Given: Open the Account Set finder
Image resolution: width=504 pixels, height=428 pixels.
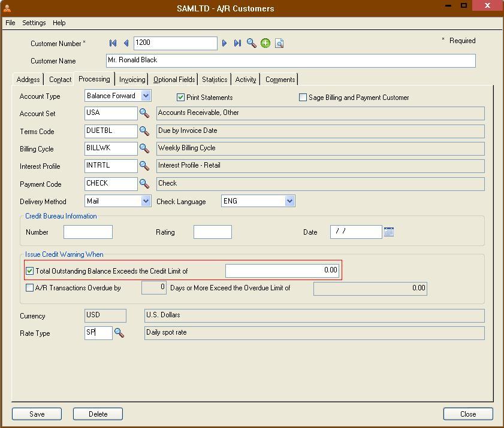Looking at the screenshot, I should (144, 113).
